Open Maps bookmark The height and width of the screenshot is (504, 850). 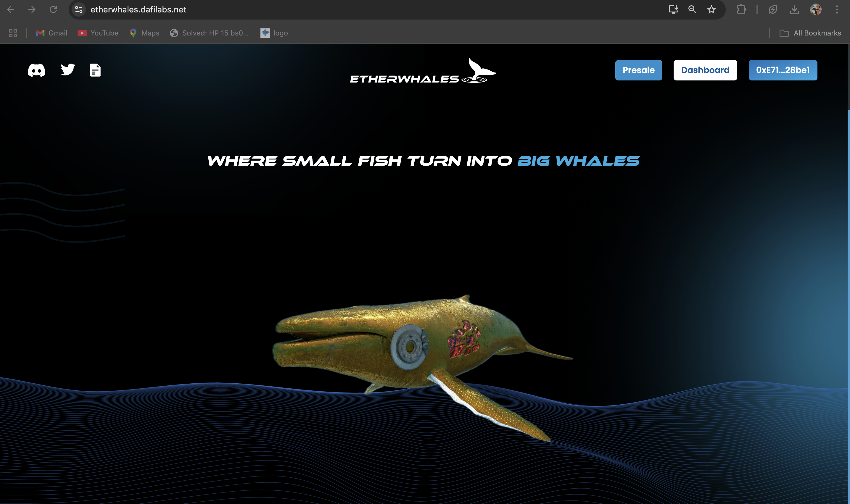pos(144,33)
